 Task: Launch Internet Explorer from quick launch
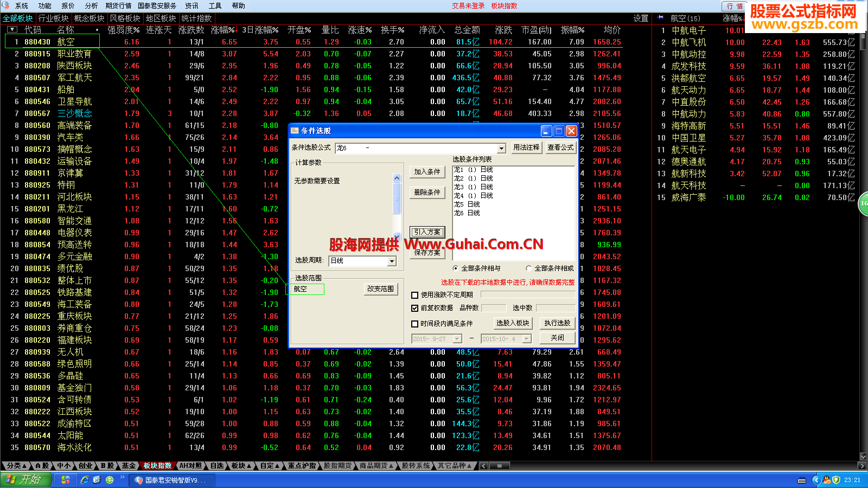(85, 480)
